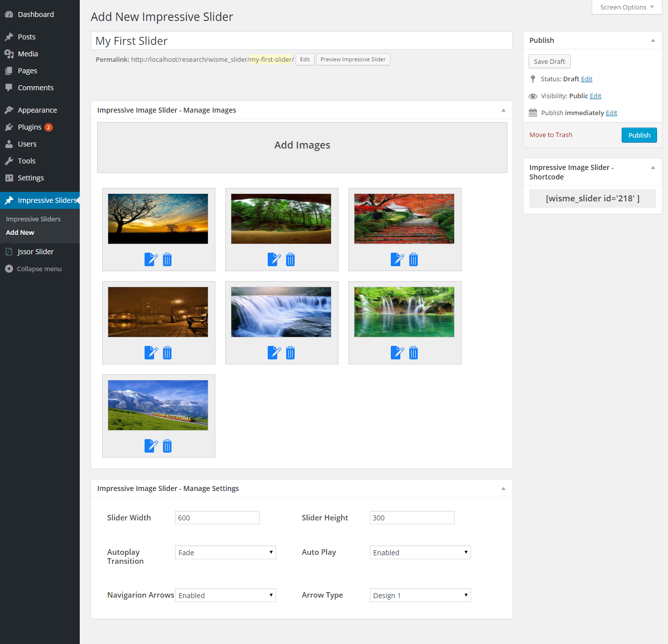The image size is (668, 644).
Task: Click the Pages icon in sidebar
Action: tap(9, 71)
